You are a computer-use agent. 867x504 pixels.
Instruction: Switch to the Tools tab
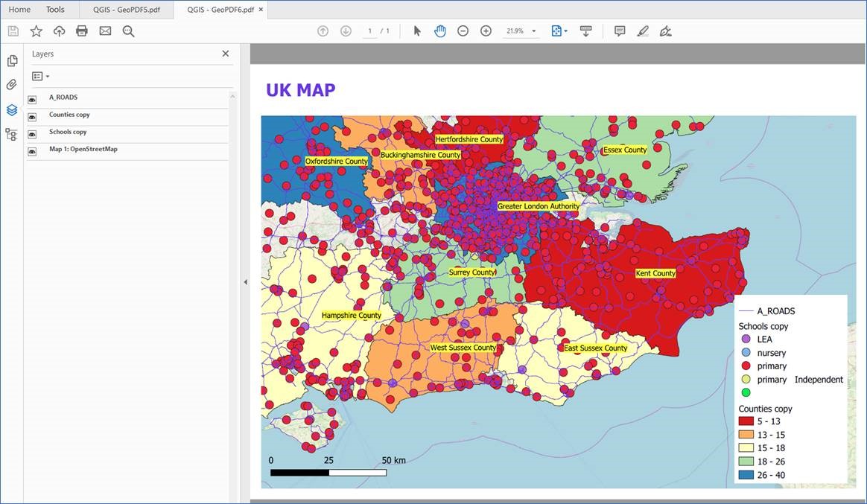pos(54,9)
